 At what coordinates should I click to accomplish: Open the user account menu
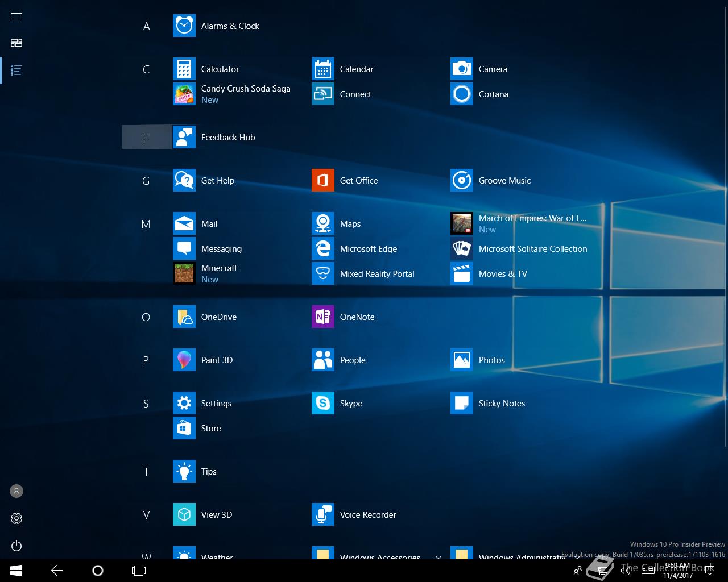coord(16,491)
